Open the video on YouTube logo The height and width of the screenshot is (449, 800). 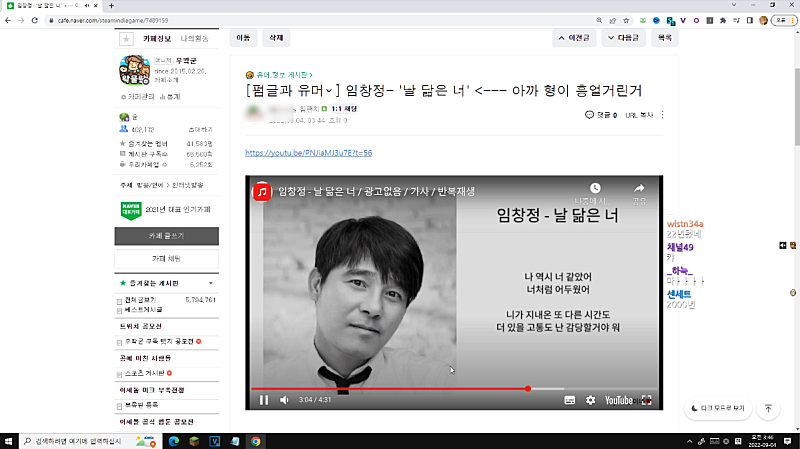pyautogui.click(x=618, y=400)
